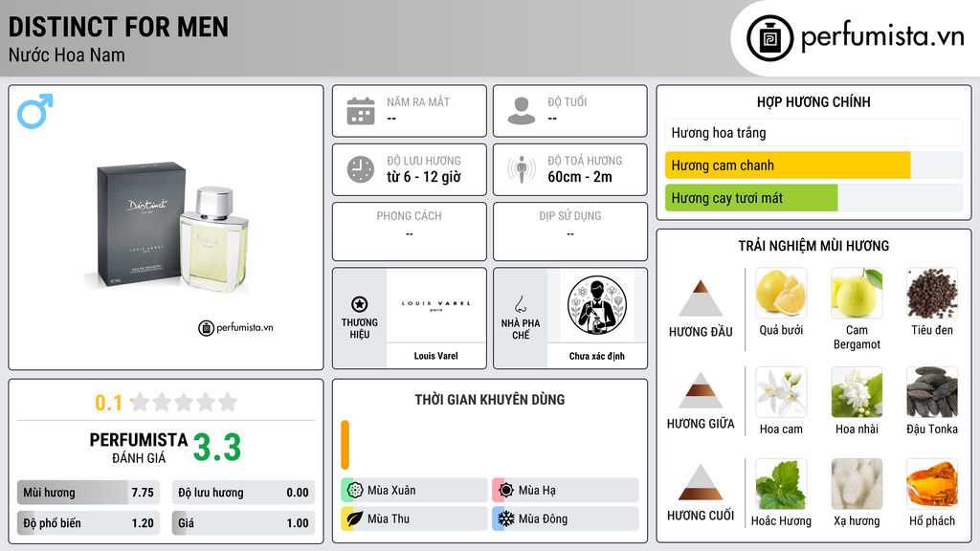Viewport: 980px width, 551px height.
Task: Select the Xạ hương note image
Action: pos(857,484)
